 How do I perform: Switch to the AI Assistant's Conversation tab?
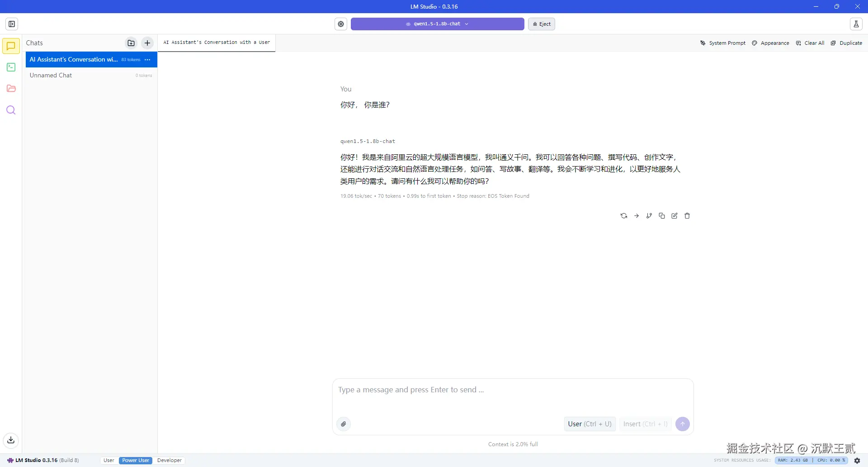point(217,43)
